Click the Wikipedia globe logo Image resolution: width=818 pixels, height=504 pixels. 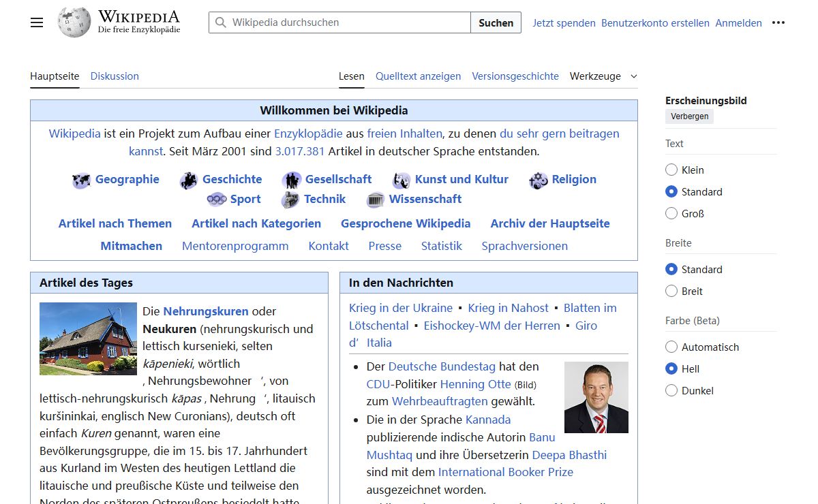click(74, 22)
